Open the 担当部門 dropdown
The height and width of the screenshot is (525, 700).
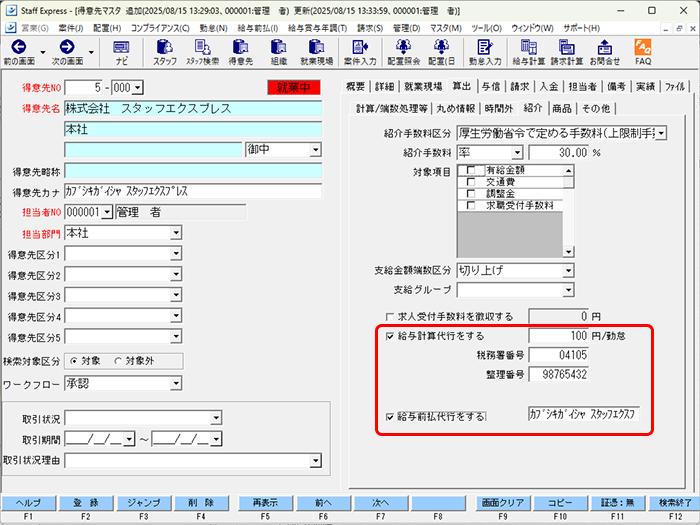pos(176,233)
